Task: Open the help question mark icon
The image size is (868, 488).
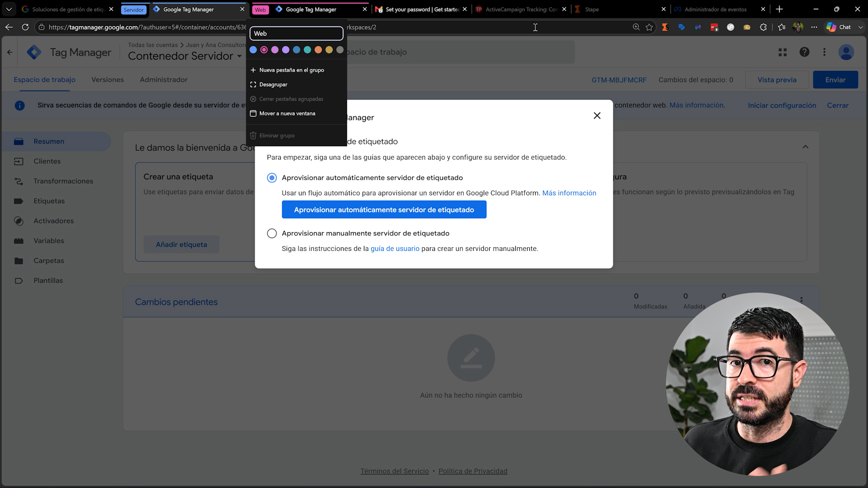Action: pos(804,52)
